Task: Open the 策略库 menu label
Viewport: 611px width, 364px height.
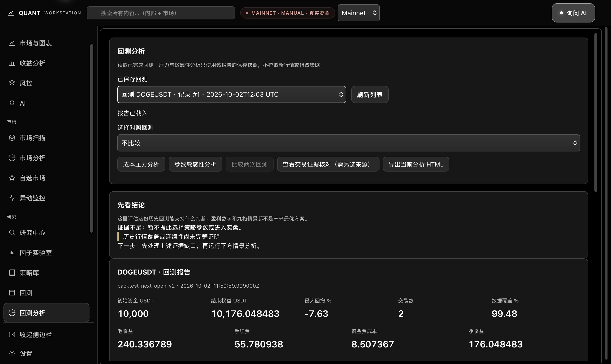Action: (29, 273)
